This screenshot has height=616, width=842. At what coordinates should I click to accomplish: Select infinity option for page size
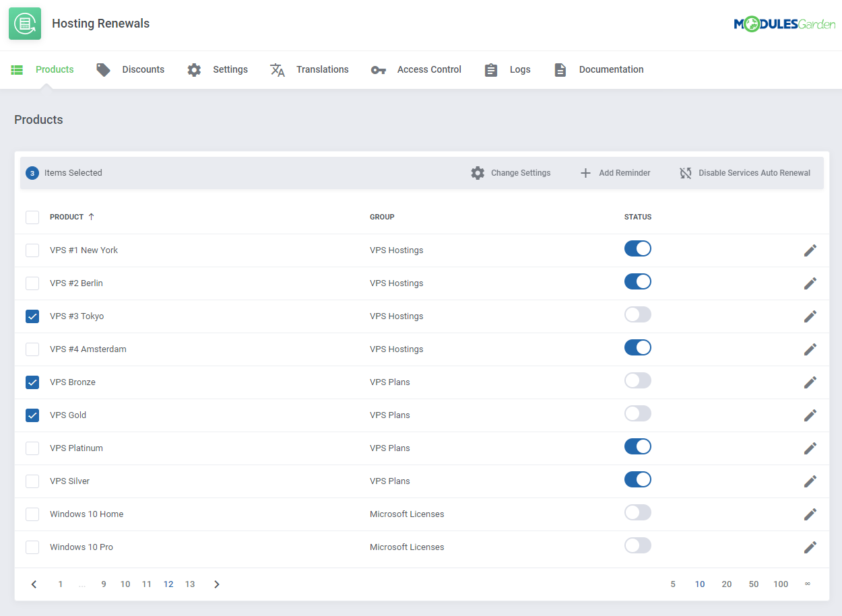[807, 584]
